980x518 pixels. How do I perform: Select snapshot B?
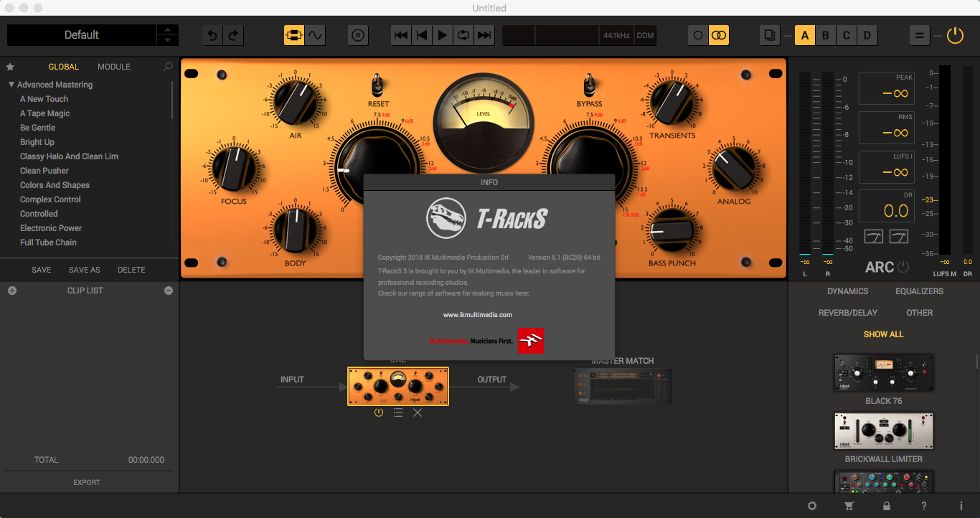pyautogui.click(x=826, y=35)
